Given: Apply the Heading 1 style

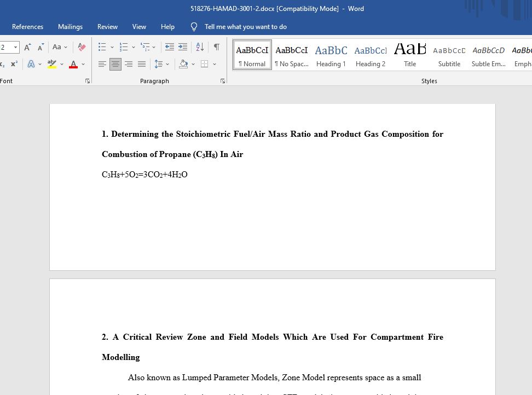Looking at the screenshot, I should tap(331, 55).
